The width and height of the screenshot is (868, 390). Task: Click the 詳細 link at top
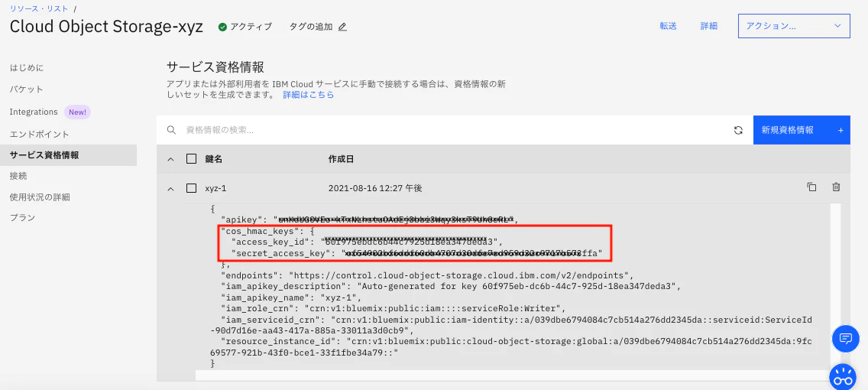[x=708, y=26]
